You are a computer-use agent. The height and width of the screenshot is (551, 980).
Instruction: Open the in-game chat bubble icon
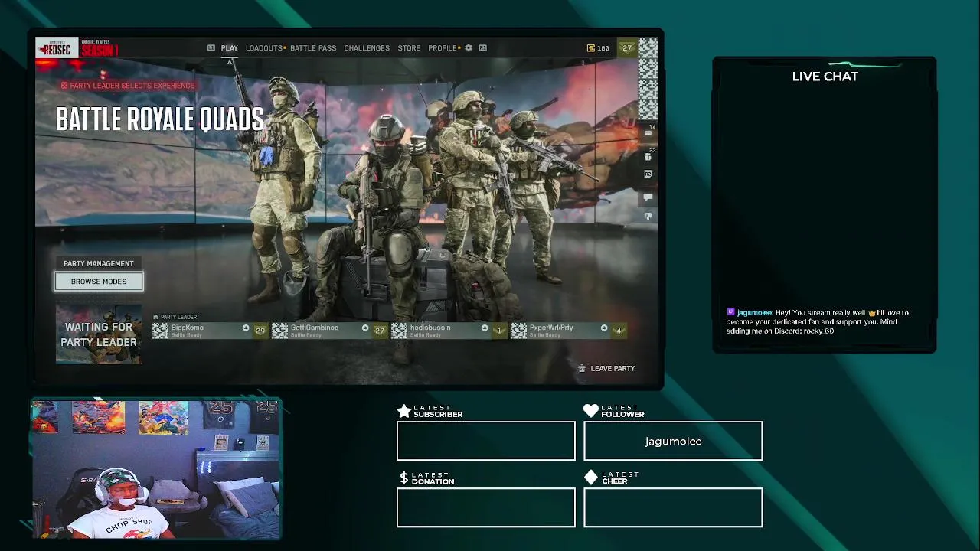648,197
